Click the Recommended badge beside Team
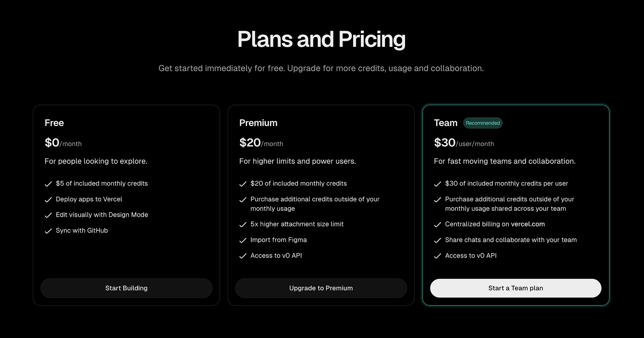Viewport: 644px width, 338px height. pyautogui.click(x=483, y=123)
